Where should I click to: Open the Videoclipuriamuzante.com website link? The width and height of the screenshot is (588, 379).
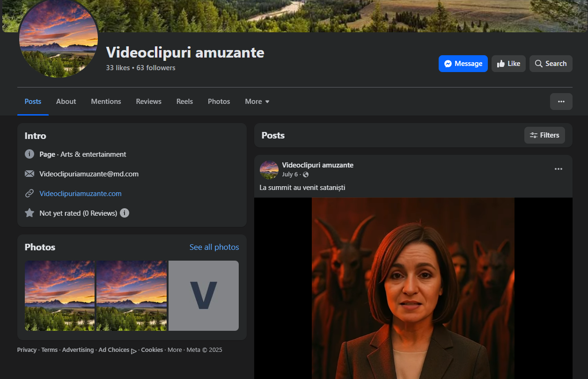81,193
